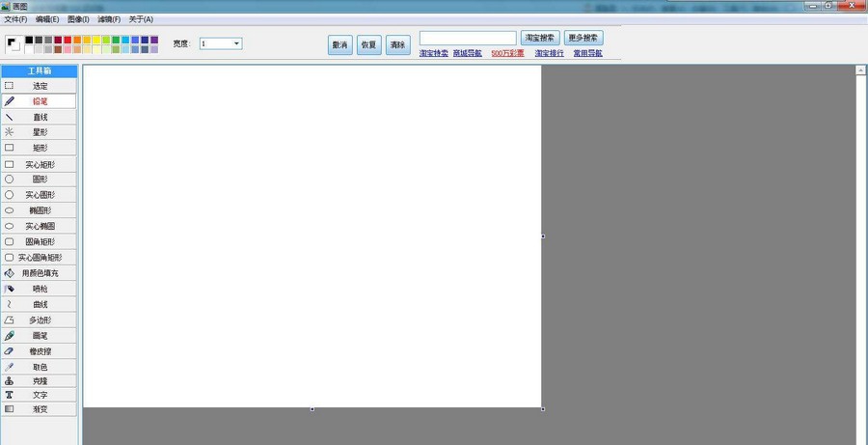Click the 撤消 undo button
The width and height of the screenshot is (868, 445).
click(339, 45)
